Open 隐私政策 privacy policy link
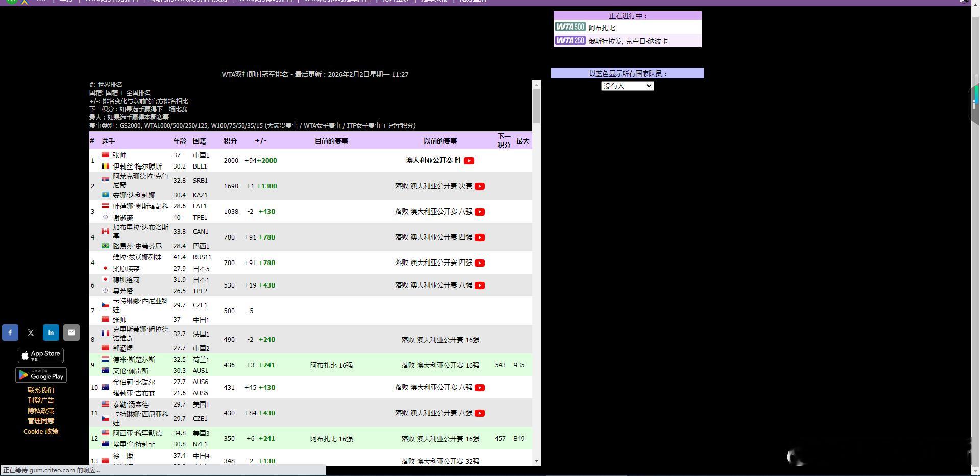This screenshot has height=476, width=980. point(41,411)
